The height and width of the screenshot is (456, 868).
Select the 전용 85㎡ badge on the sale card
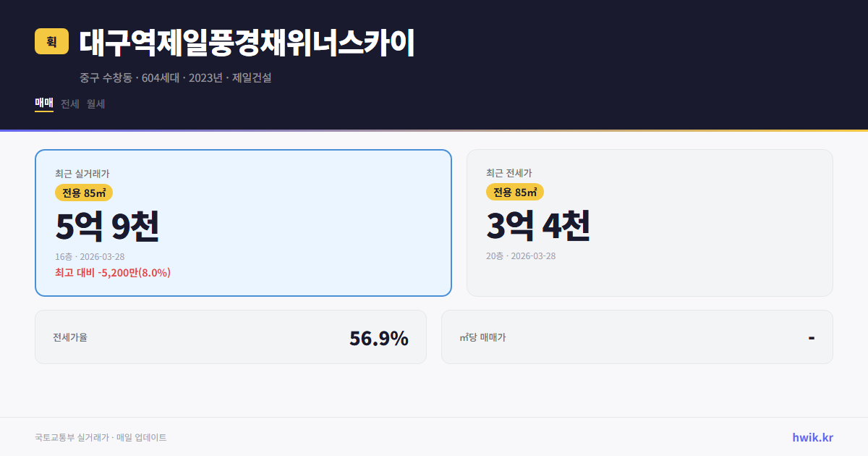[x=82, y=193]
